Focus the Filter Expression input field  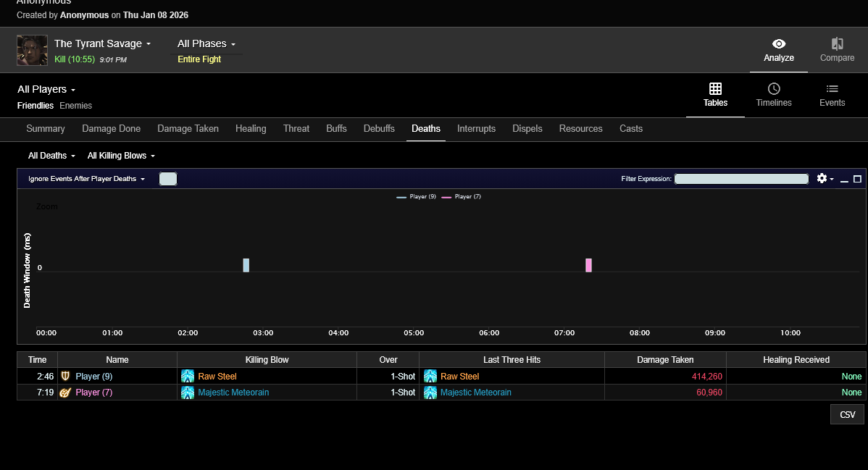741,179
